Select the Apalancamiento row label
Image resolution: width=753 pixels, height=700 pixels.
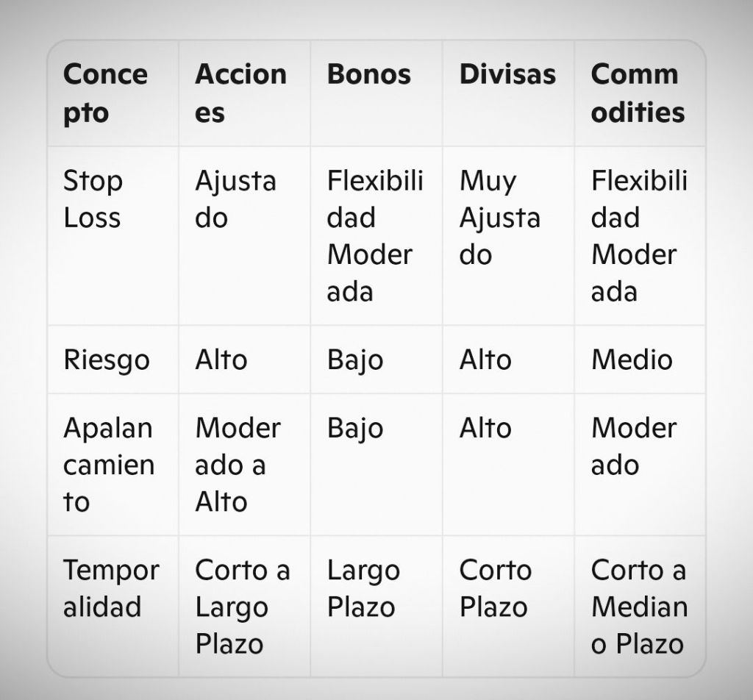tap(109, 465)
